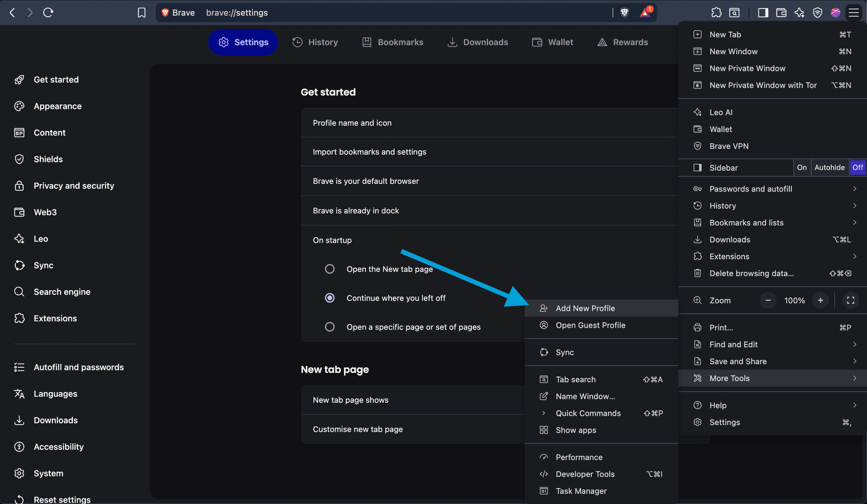Screen dimensions: 867x504
Task: Choose Print from the main menu
Action: click(x=772, y=327)
